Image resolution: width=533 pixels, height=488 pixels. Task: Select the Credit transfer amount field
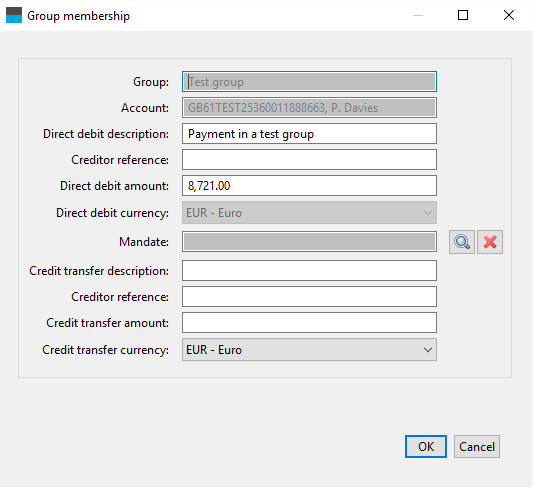[x=309, y=323]
